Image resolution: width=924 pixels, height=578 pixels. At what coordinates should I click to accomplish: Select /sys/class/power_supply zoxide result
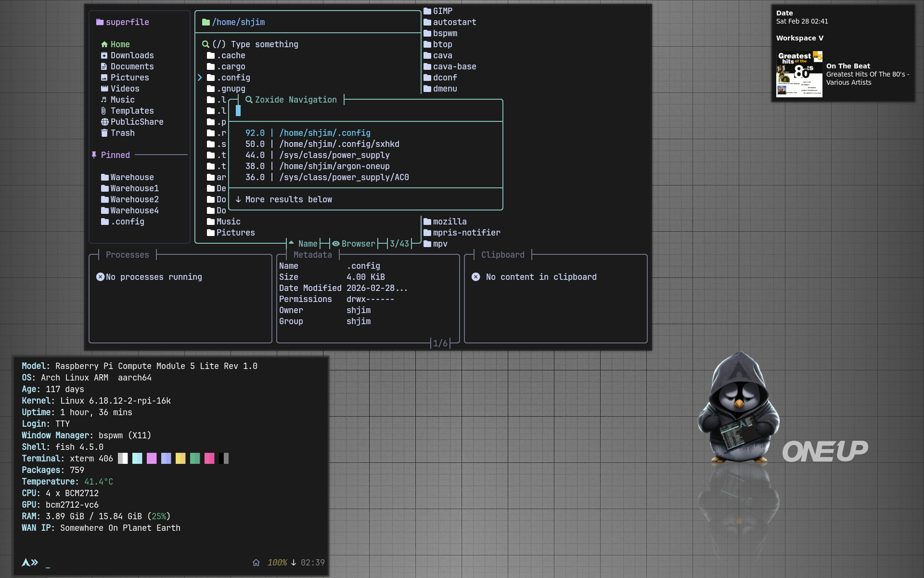point(334,155)
